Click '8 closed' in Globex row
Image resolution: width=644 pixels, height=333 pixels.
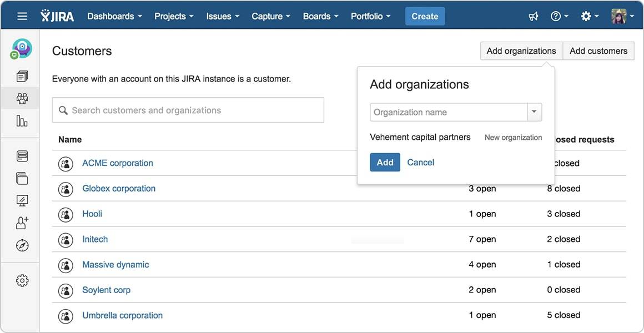[563, 189]
